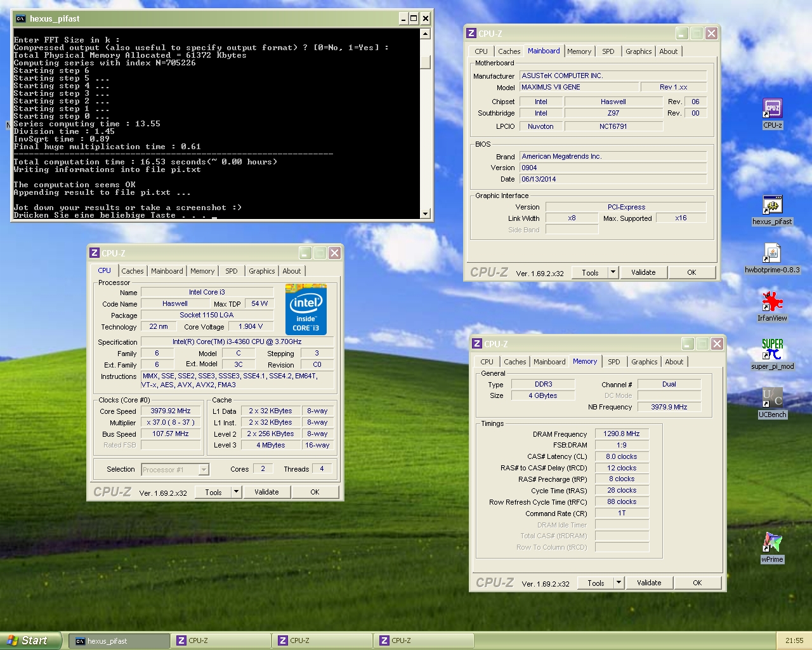Click the Bus Speed value 107.57 MHz

coord(171,434)
